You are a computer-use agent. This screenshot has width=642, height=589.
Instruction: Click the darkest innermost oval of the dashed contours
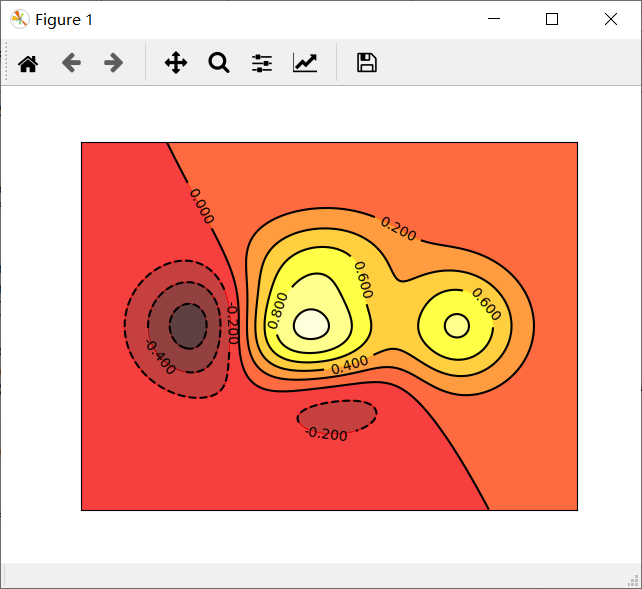[188, 326]
